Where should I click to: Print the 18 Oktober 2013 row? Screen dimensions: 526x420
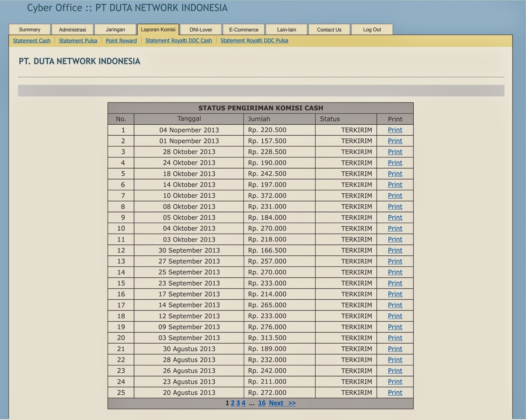pyautogui.click(x=395, y=174)
